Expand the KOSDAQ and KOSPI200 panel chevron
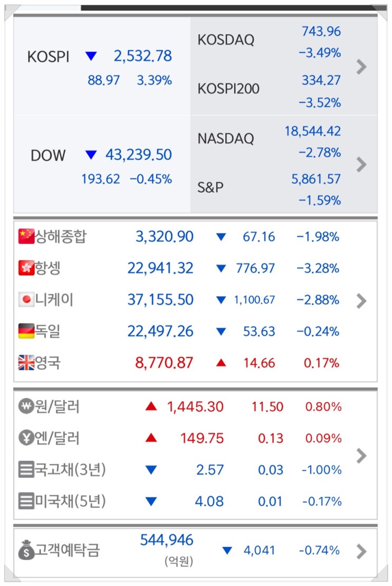392x586 pixels. [361, 67]
